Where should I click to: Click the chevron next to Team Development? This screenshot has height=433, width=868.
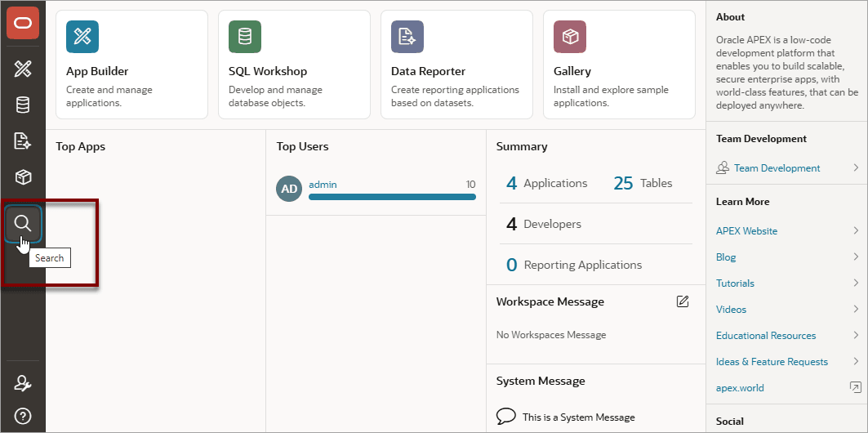(856, 167)
